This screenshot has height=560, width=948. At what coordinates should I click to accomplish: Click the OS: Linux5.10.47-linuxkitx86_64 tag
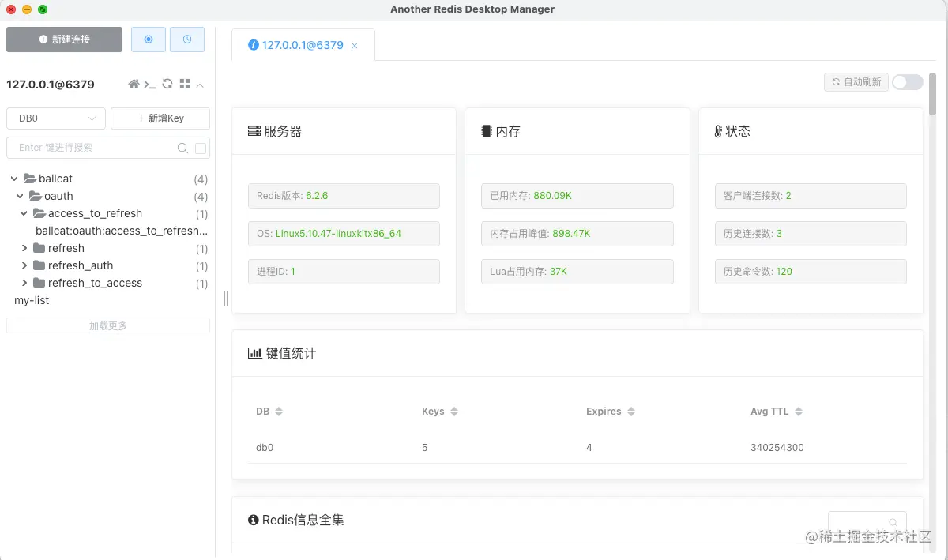pyautogui.click(x=344, y=234)
